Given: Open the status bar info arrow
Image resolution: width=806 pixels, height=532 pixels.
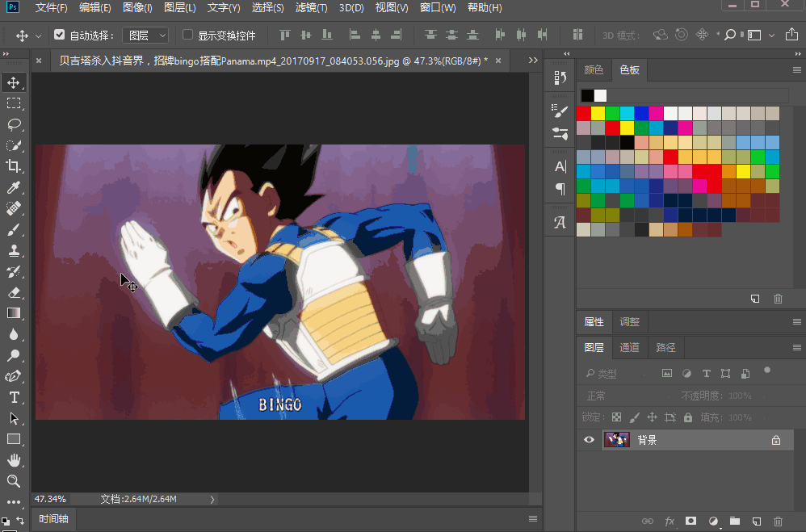Looking at the screenshot, I should (212, 499).
